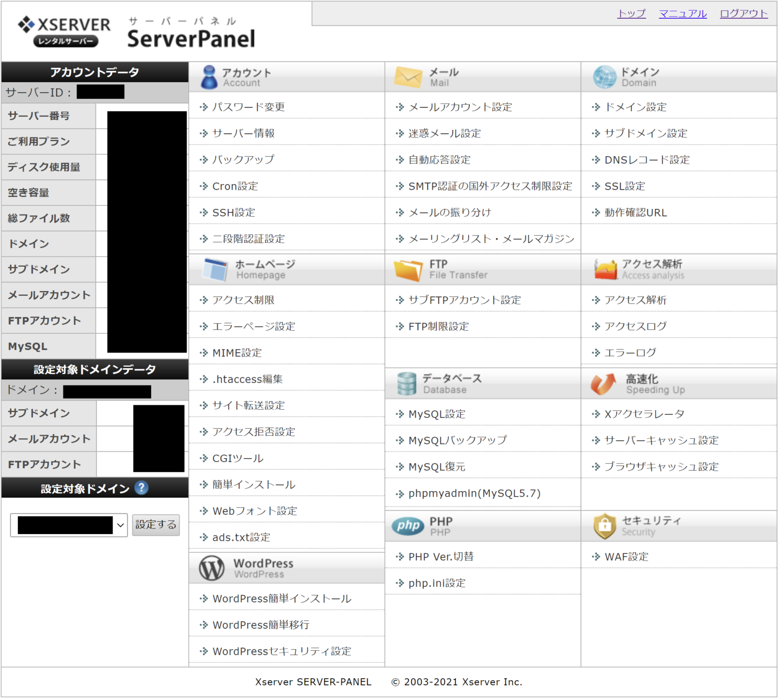Open マニュアル from the top navigation

(x=682, y=14)
